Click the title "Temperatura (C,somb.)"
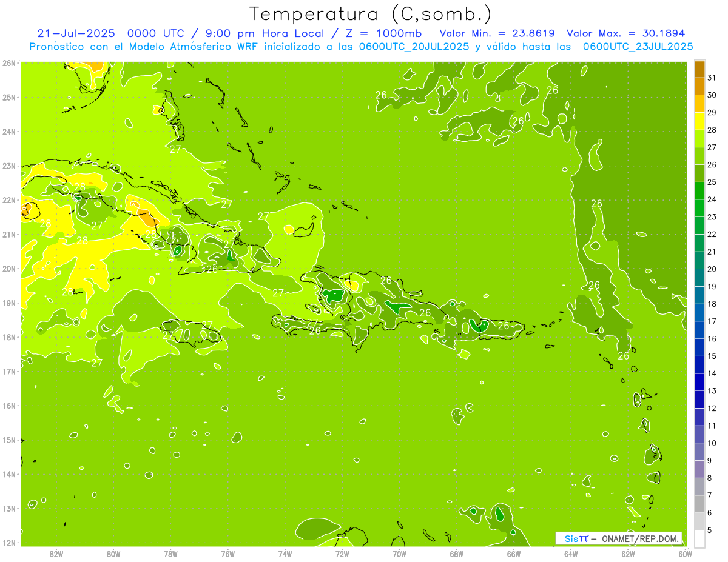Viewport: 728px width, 562px height. (x=370, y=14)
